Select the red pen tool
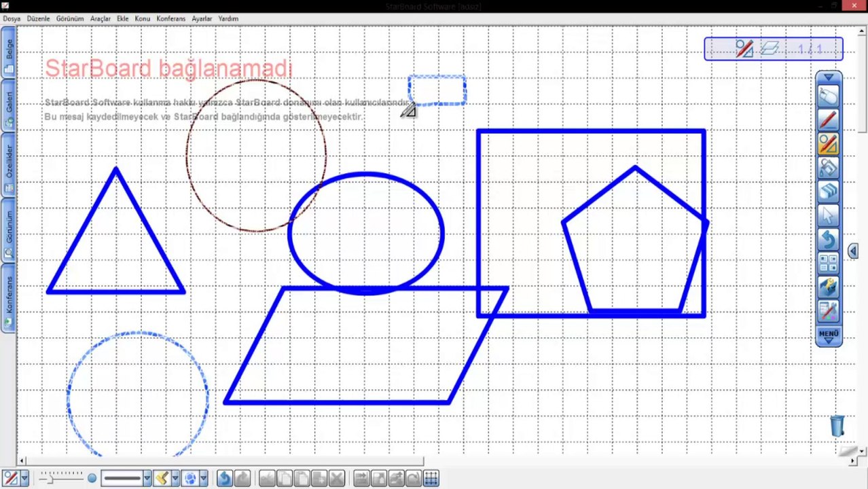The height and width of the screenshot is (489, 868). (x=829, y=121)
